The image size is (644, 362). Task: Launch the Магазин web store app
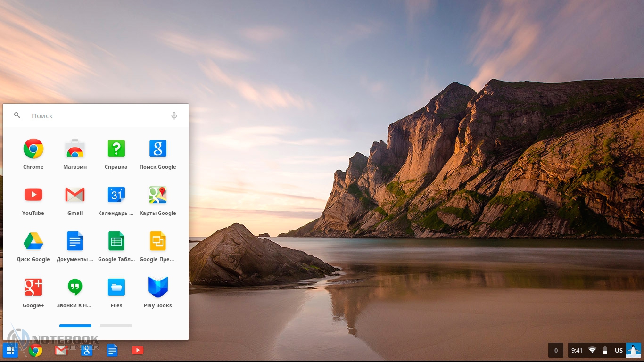[75, 149]
